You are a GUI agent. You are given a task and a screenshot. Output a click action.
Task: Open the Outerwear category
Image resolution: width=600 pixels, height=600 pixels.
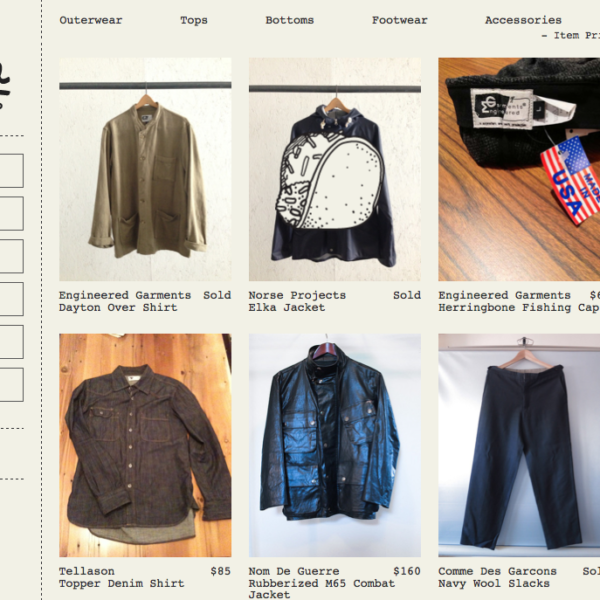[x=91, y=20]
